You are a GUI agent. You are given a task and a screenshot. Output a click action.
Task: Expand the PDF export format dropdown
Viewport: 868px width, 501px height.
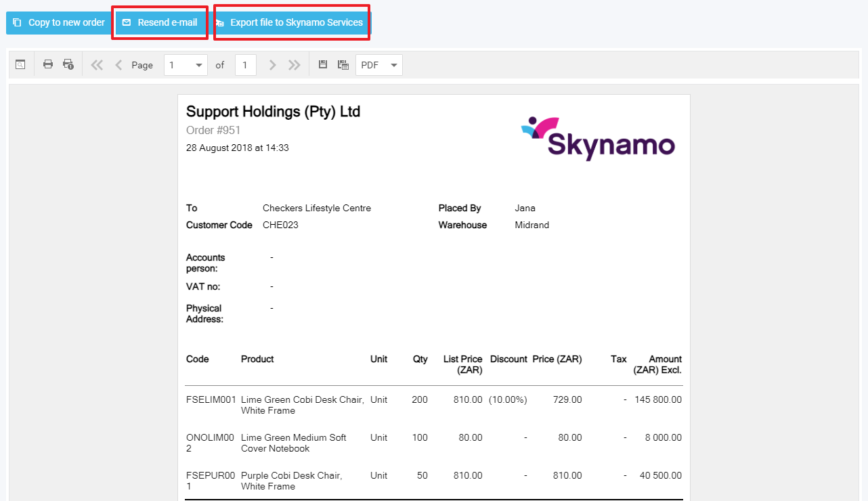[x=394, y=65]
